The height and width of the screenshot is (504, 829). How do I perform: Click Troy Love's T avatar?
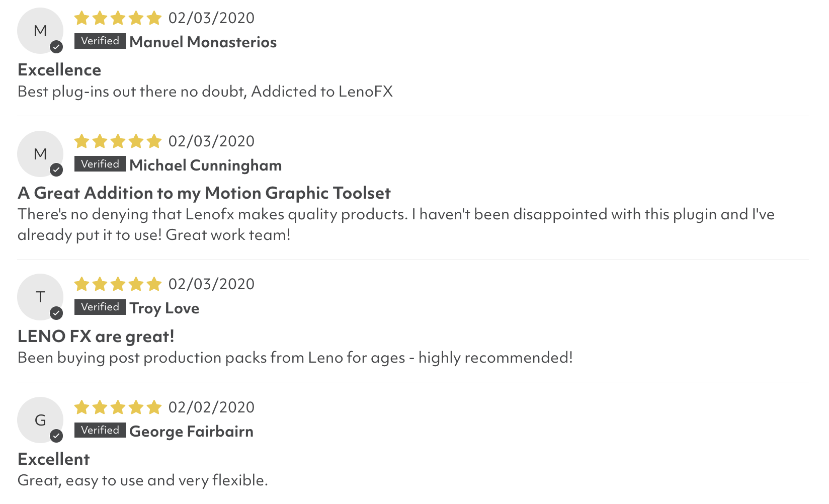(x=40, y=297)
